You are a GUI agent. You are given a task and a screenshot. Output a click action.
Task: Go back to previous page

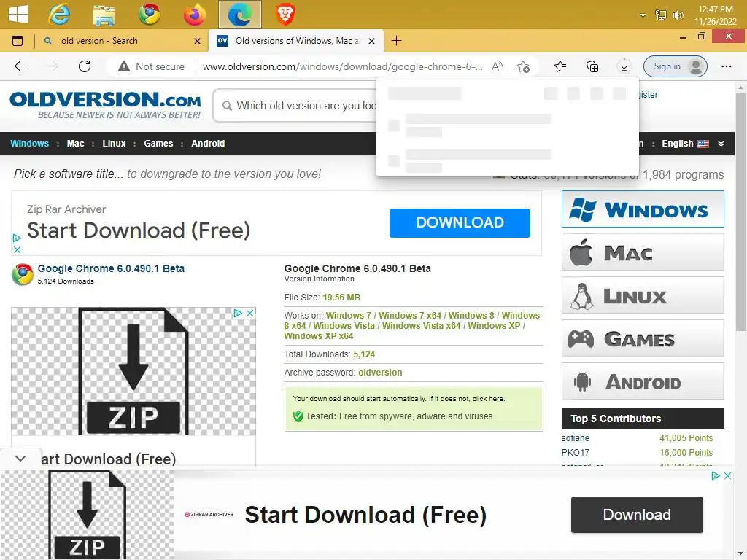(20, 66)
